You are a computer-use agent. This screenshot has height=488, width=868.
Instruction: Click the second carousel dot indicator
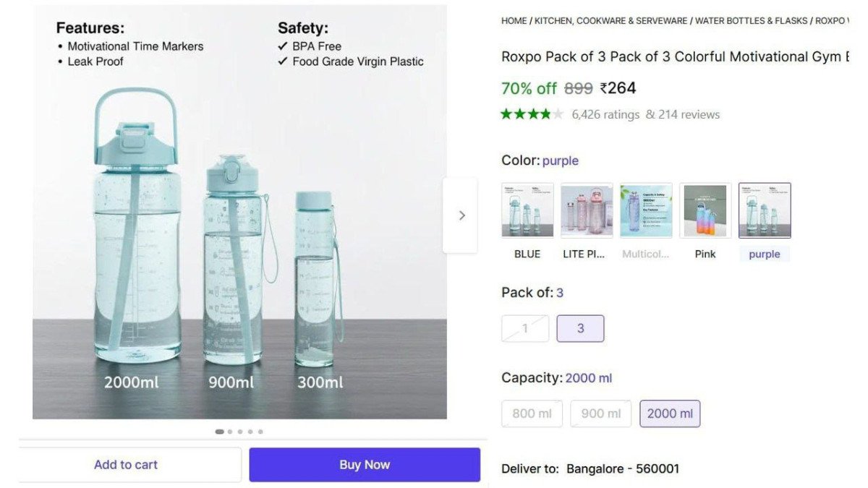click(x=229, y=431)
